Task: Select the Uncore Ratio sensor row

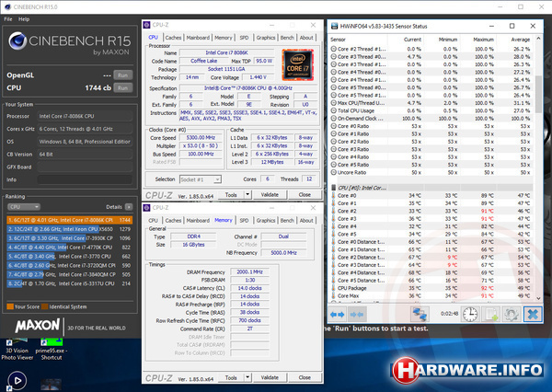Action: 432,173
